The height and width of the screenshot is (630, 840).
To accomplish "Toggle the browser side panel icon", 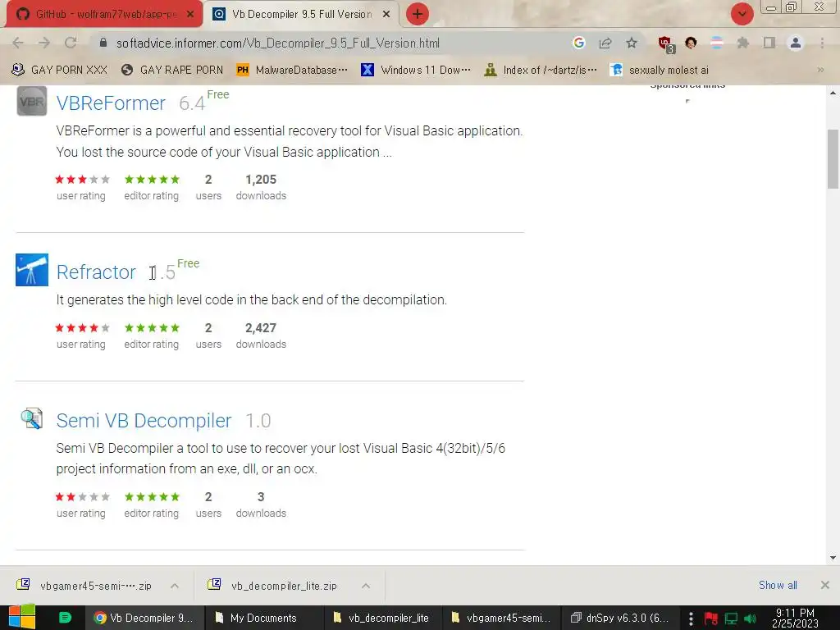I will pyautogui.click(x=769, y=43).
